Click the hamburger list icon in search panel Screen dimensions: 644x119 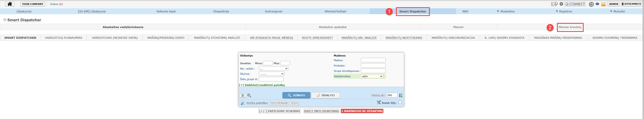[243, 95]
